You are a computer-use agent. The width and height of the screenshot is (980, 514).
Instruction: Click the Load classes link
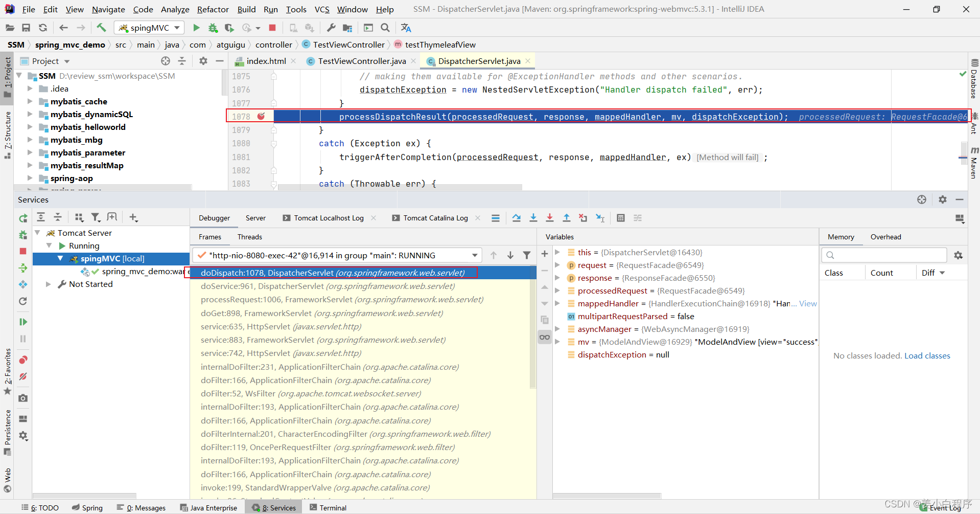[x=927, y=355]
